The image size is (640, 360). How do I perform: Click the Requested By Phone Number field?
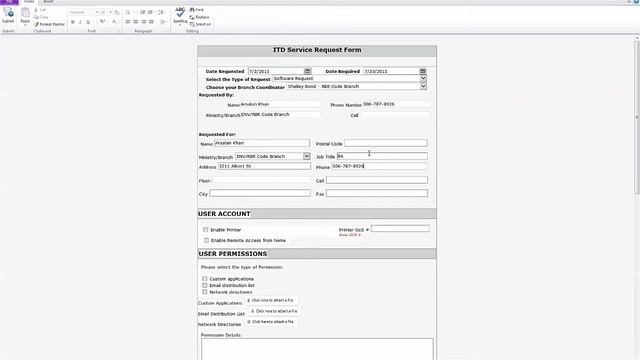click(396, 104)
